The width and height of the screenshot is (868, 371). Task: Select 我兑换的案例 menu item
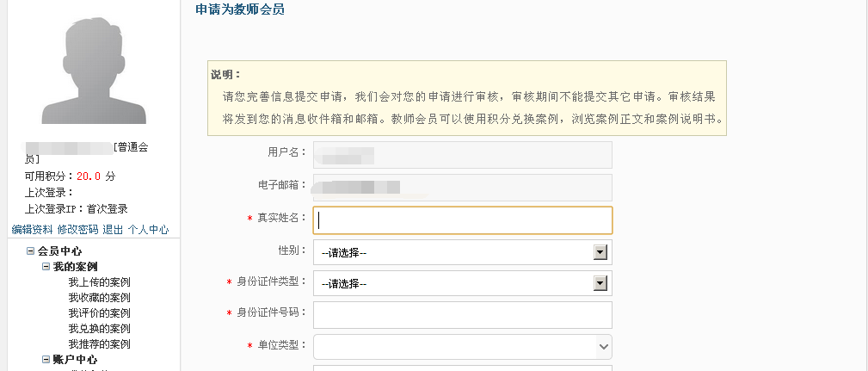tap(99, 329)
